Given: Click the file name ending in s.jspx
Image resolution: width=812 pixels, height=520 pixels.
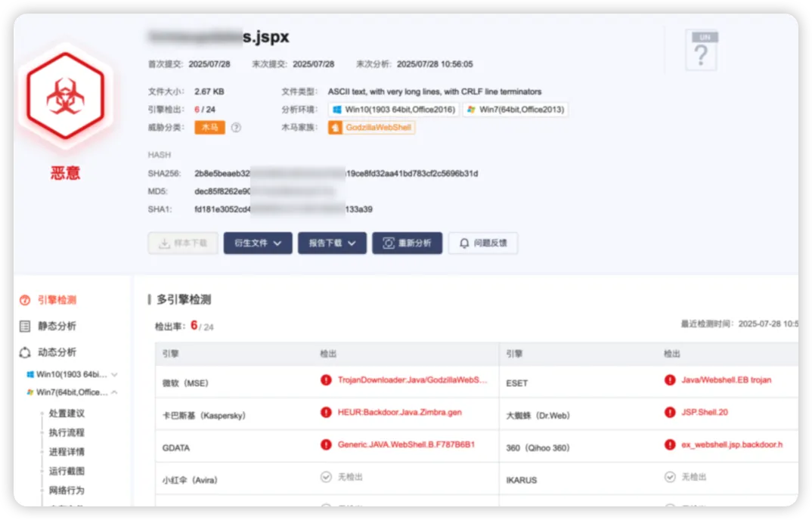Looking at the screenshot, I should coord(218,37).
